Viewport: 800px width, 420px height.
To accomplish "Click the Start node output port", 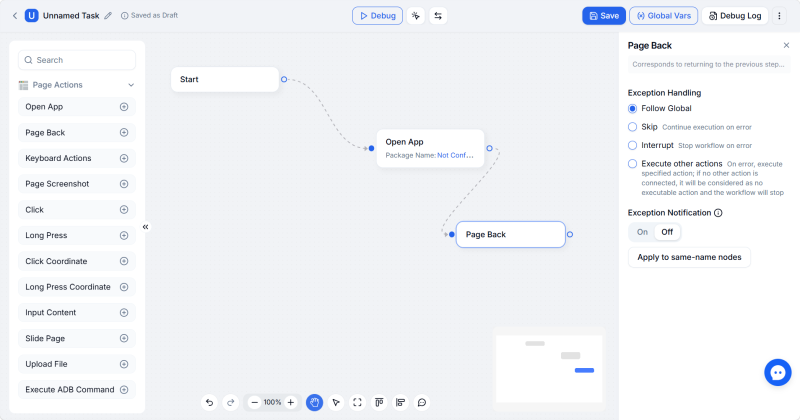I will 284,79.
